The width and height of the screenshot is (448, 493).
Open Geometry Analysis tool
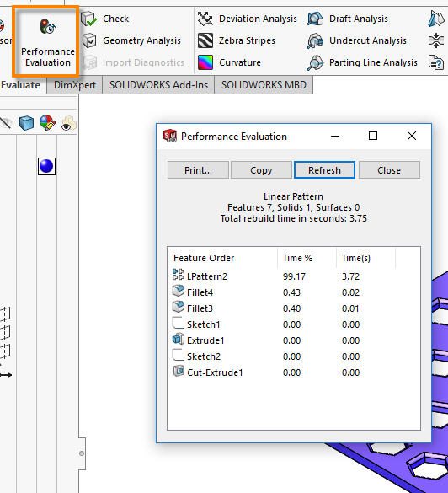point(131,40)
